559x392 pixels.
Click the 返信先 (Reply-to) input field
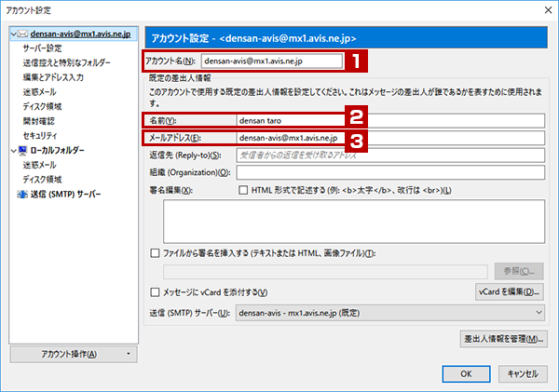[x=390, y=155]
